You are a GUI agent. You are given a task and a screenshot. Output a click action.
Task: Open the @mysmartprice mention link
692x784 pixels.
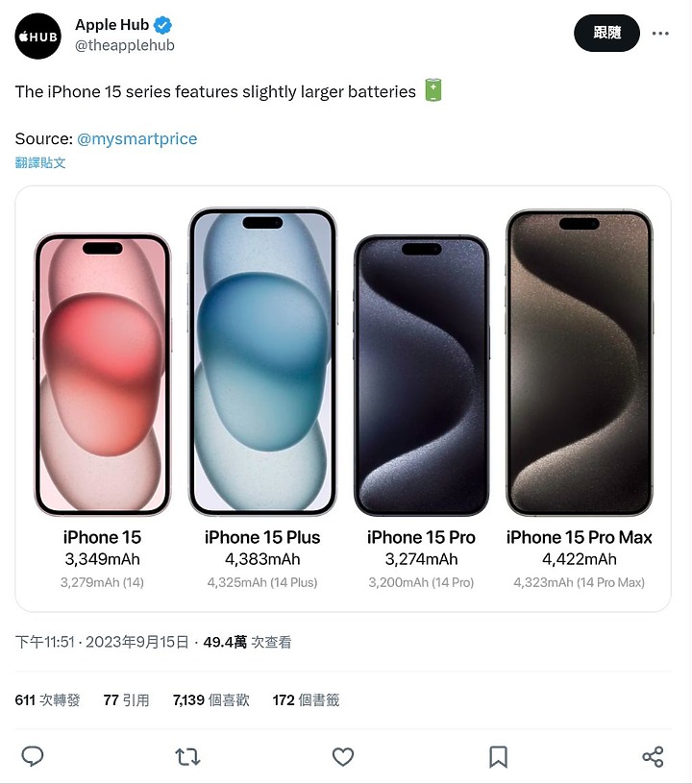[137, 138]
